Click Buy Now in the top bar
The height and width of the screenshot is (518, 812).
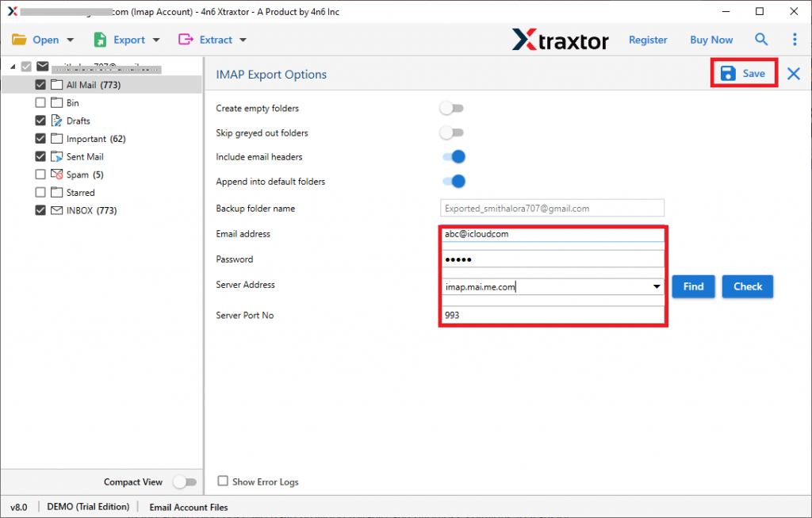point(710,39)
